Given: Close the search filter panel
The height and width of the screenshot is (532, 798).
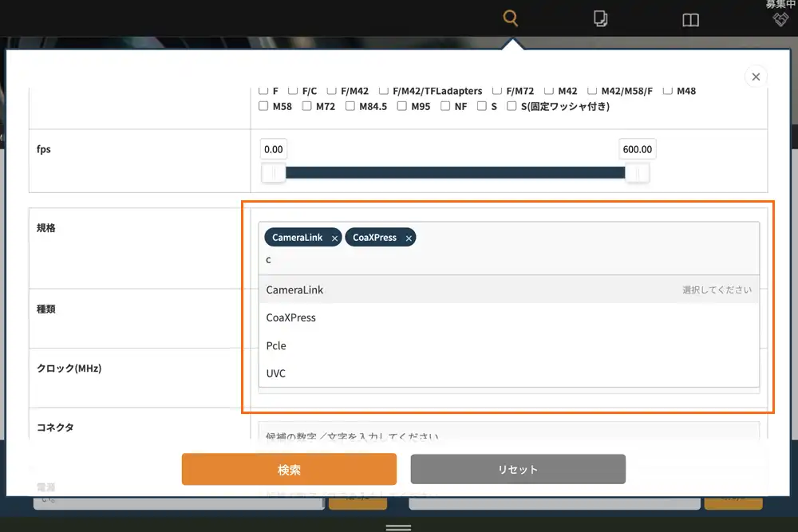Looking at the screenshot, I should (755, 77).
